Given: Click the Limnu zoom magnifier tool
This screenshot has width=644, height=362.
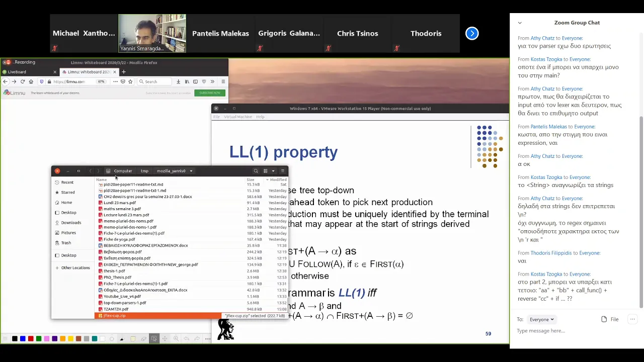Looking at the screenshot, I should point(176,339).
